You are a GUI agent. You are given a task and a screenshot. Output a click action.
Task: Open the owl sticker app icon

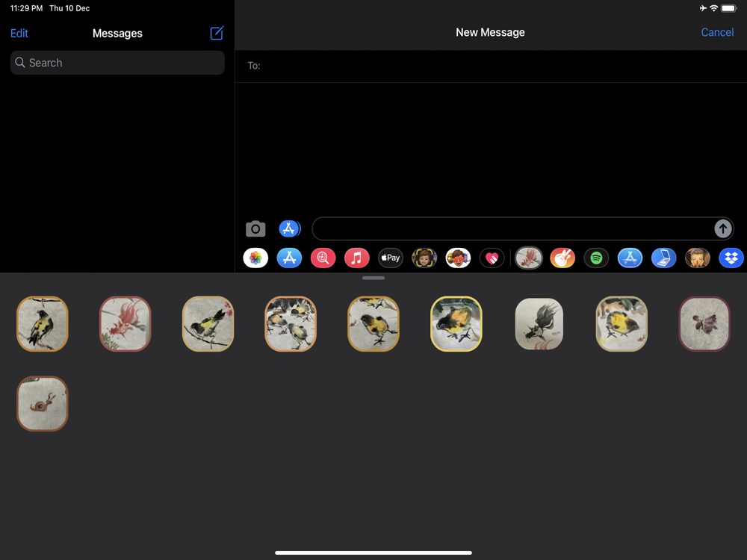coord(698,258)
